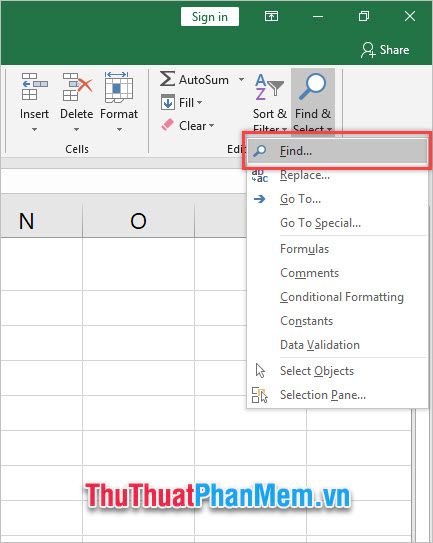Click the Format cells icon
This screenshot has height=543, width=433.
[119, 87]
